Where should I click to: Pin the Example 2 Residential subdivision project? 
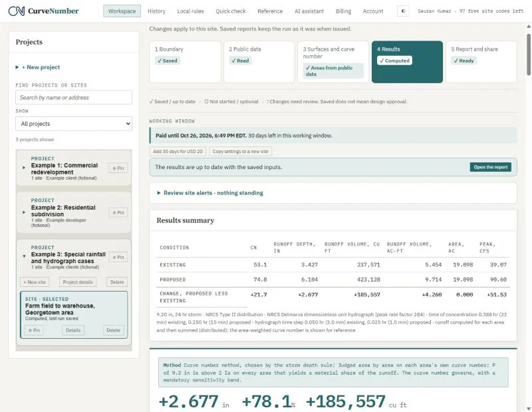(118, 212)
